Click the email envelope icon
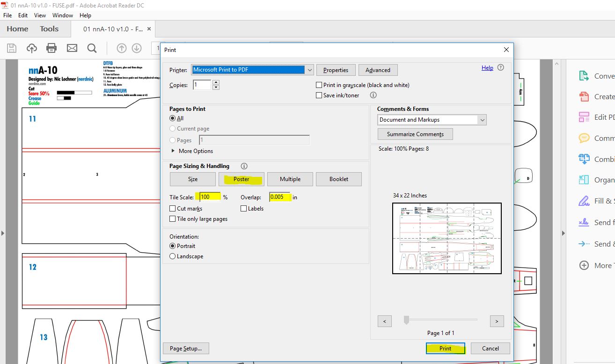 click(x=72, y=48)
